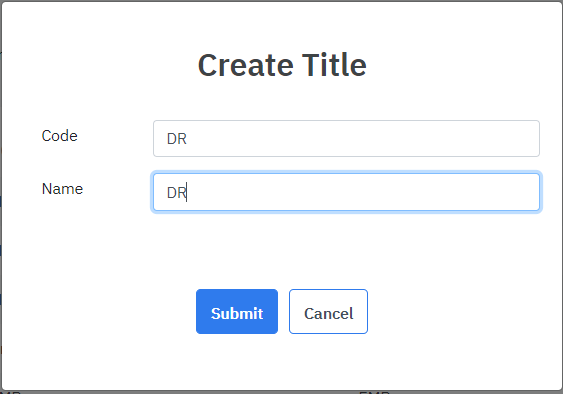Click the DR text inside Name field
The width and height of the screenshot is (563, 394).
point(177,193)
